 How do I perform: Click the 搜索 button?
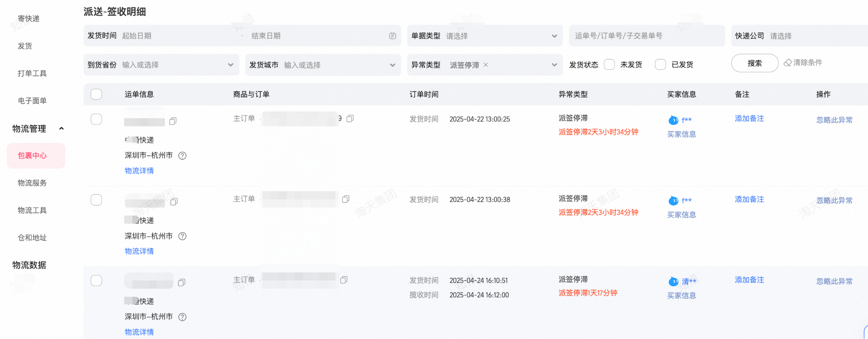(x=755, y=63)
